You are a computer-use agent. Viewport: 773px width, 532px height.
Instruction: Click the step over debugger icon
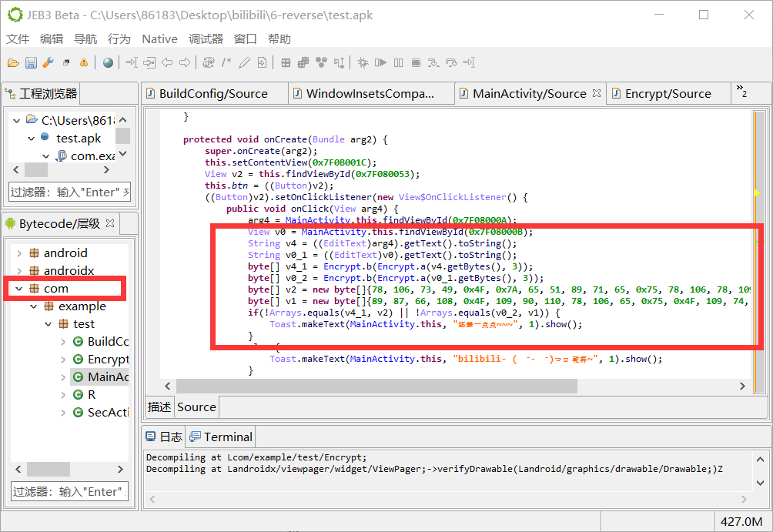coord(451,62)
